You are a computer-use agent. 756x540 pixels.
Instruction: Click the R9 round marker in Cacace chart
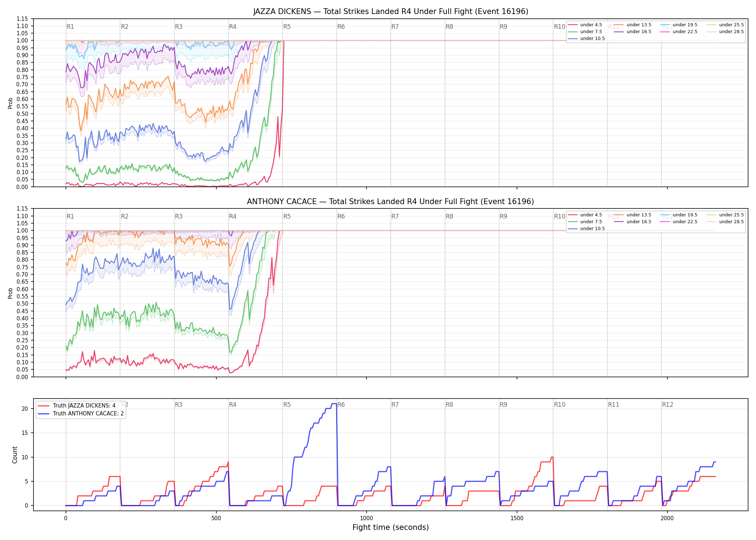pos(503,216)
